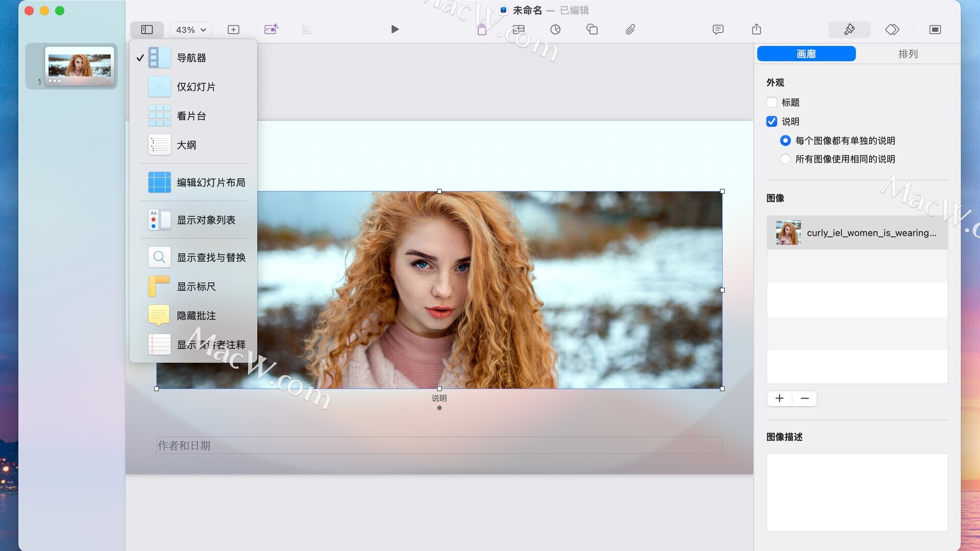Open the Format paintbrush inspector

tap(849, 30)
